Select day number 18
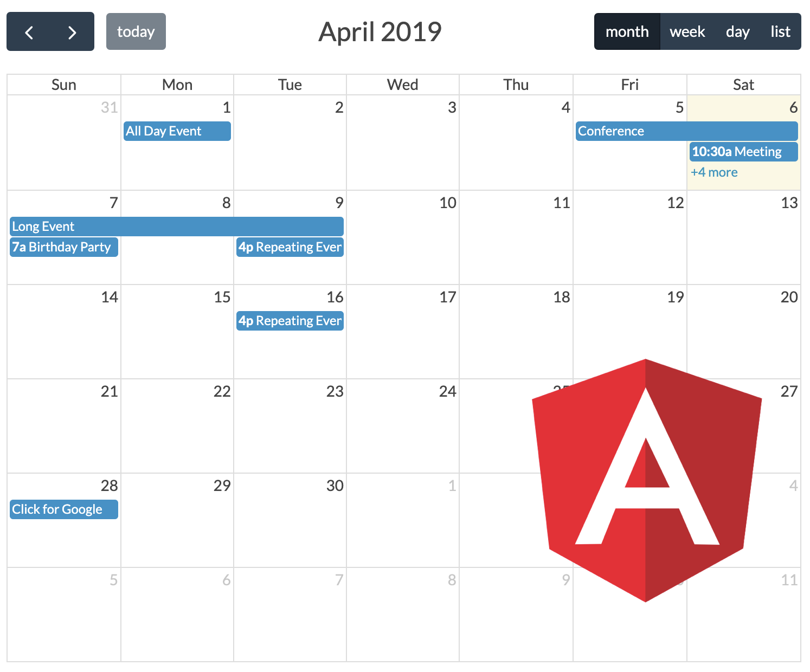Viewport: 810px width, 672px height. [x=562, y=297]
